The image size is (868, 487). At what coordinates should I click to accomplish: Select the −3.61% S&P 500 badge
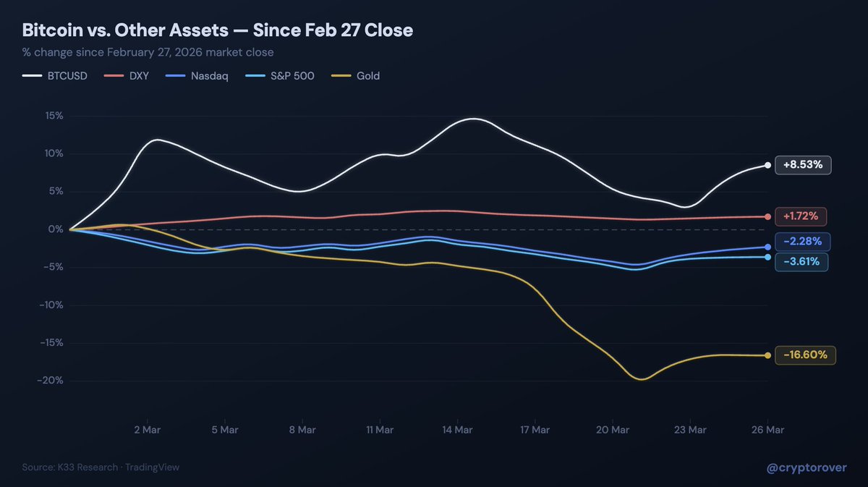coord(801,261)
